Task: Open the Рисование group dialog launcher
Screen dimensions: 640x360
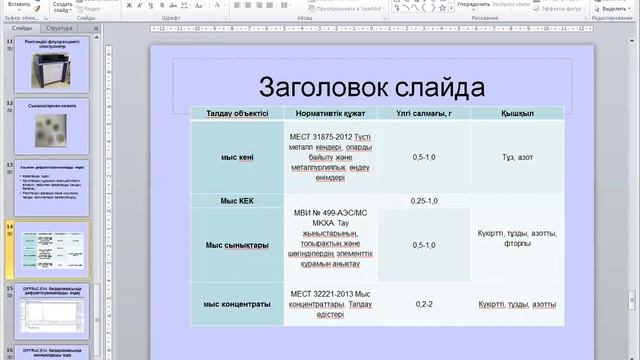Action: (586, 18)
